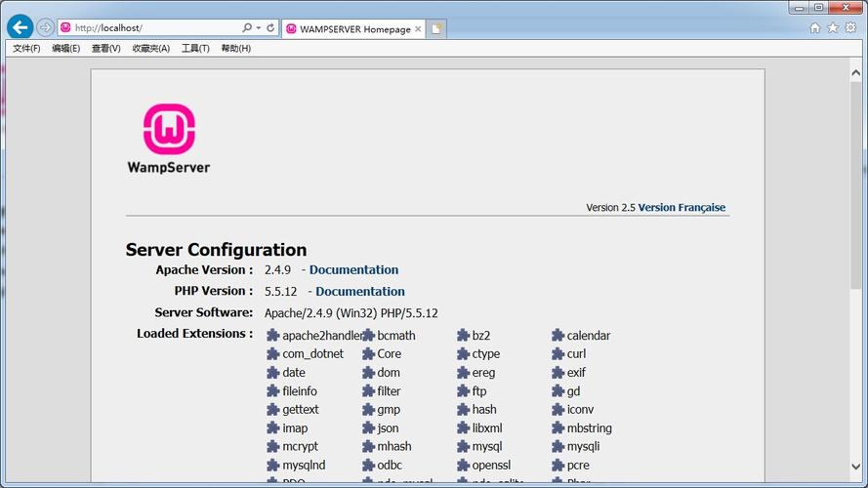Open the 收藏夹(A) menu
This screenshot has height=488, width=868.
[150, 48]
